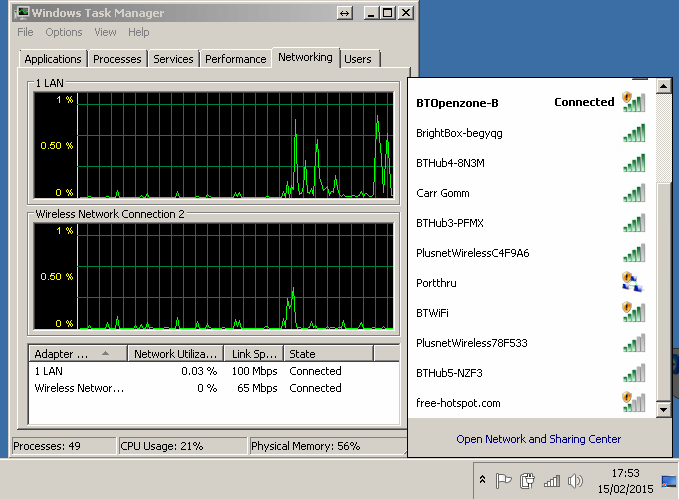Select BTHub3-PFMX network

tap(531, 223)
